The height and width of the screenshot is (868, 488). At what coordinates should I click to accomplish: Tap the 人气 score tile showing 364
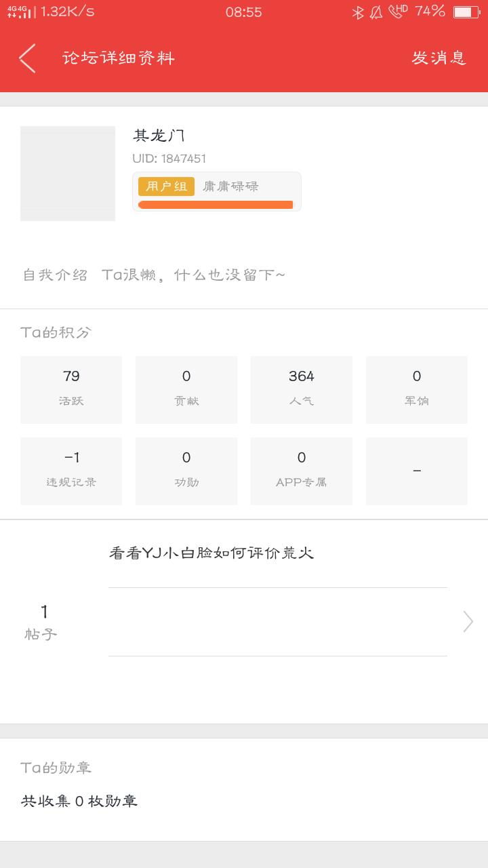click(x=302, y=390)
